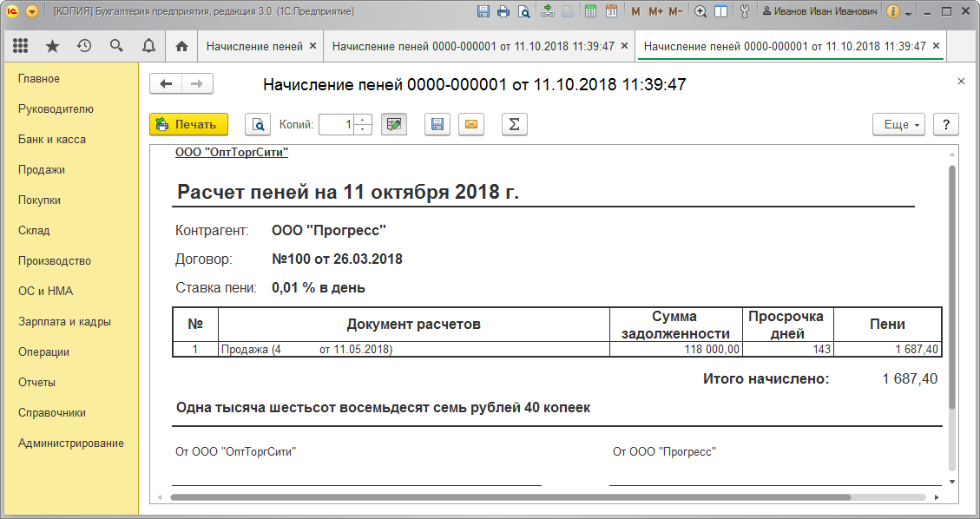The width and height of the screenshot is (980, 519).
Task: Click the Печать button
Action: [x=188, y=124]
